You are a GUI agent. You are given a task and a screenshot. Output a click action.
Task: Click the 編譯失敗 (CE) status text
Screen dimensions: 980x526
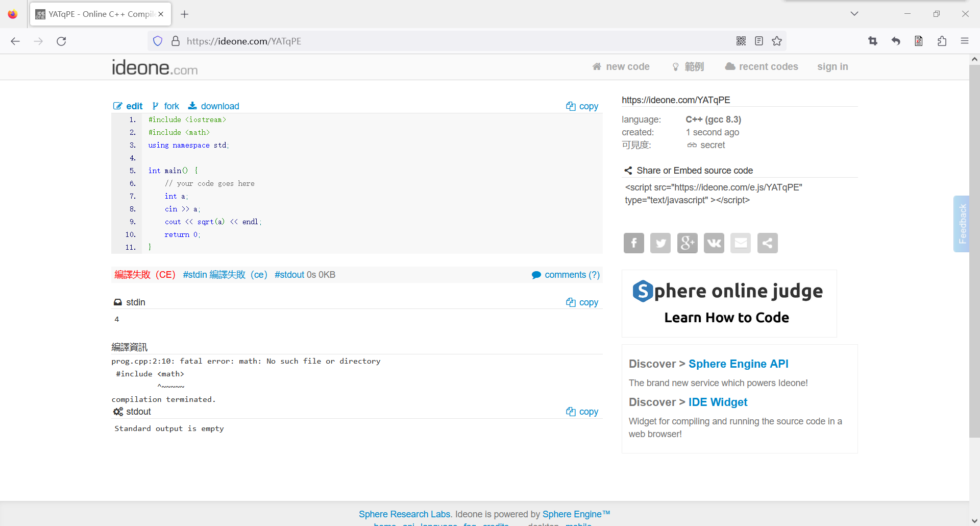point(145,275)
